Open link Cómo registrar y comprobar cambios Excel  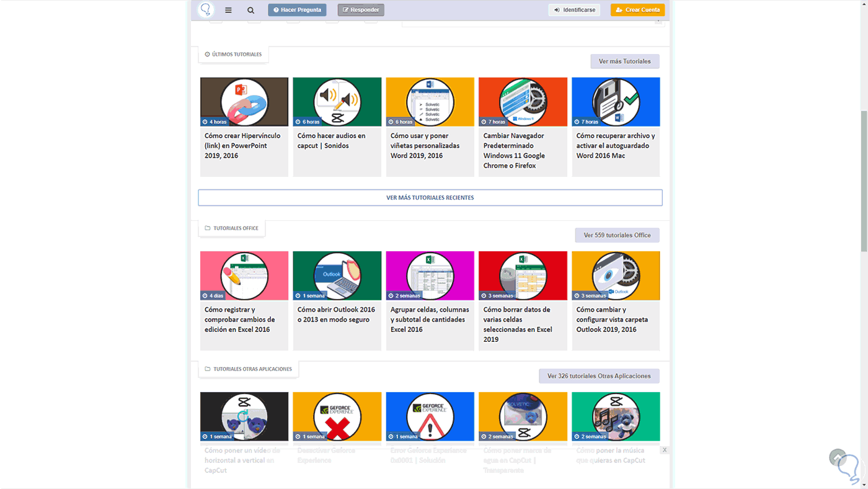(x=240, y=320)
